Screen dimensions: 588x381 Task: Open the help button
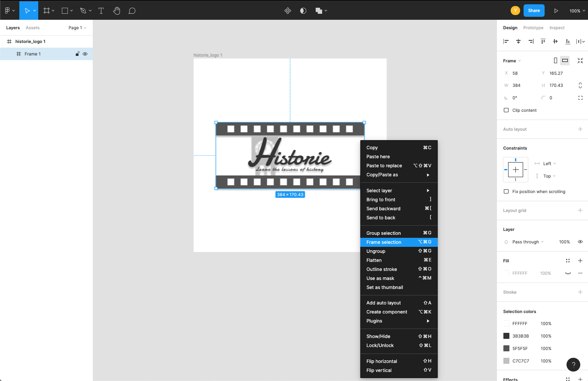tap(573, 365)
